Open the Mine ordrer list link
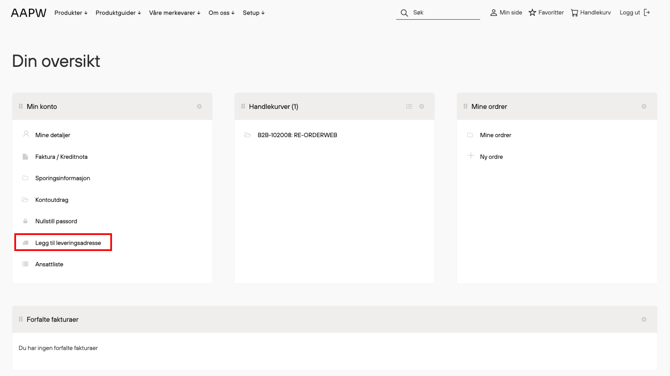 click(x=495, y=135)
